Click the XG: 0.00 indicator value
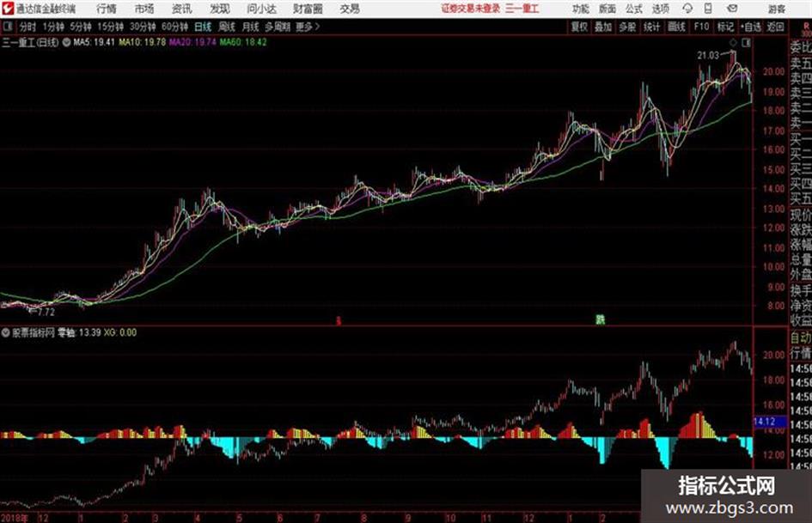 [120, 332]
